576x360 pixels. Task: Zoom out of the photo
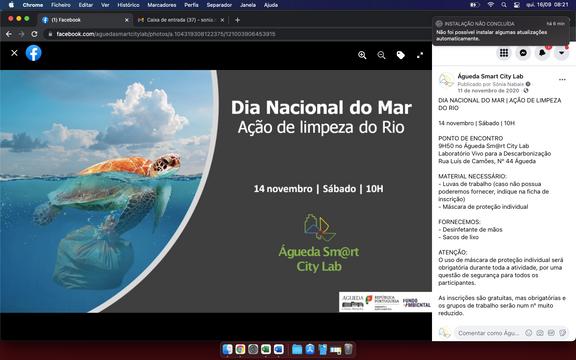381,55
